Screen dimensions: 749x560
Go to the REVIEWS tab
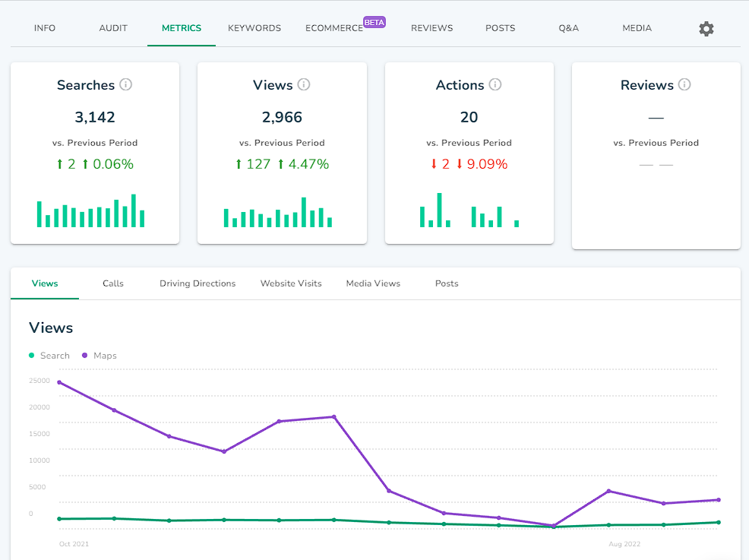[x=431, y=28]
